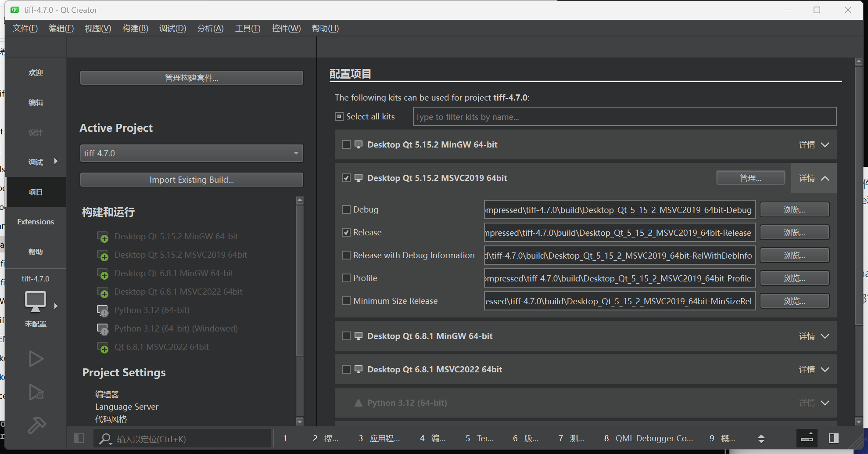Open the 工具(T) menu
This screenshot has height=454, width=868.
pyautogui.click(x=247, y=29)
